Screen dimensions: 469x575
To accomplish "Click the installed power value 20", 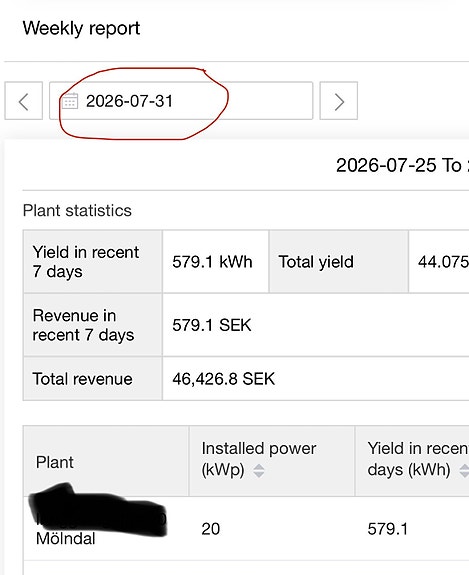I will click(210, 529).
